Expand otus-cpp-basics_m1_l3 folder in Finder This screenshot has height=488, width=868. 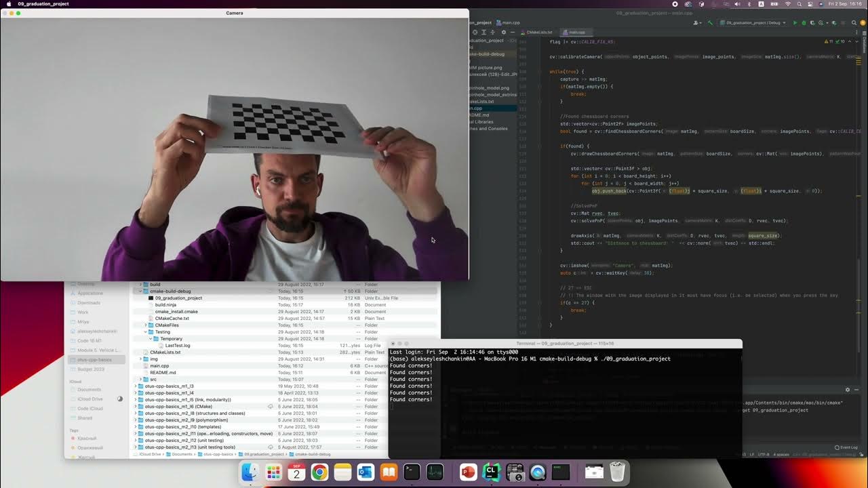(135, 386)
